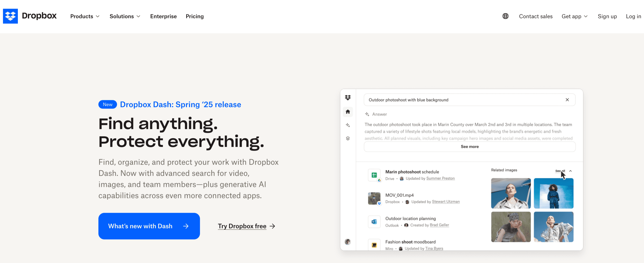
Task: Click Contact sales in header
Action: pos(536,16)
